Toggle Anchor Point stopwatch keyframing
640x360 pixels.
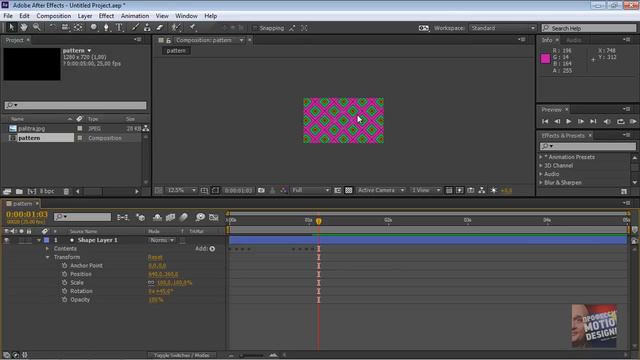tap(64, 265)
